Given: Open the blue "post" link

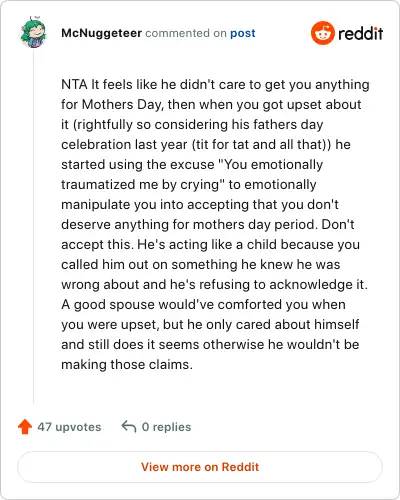Looking at the screenshot, I should click(x=243, y=33).
